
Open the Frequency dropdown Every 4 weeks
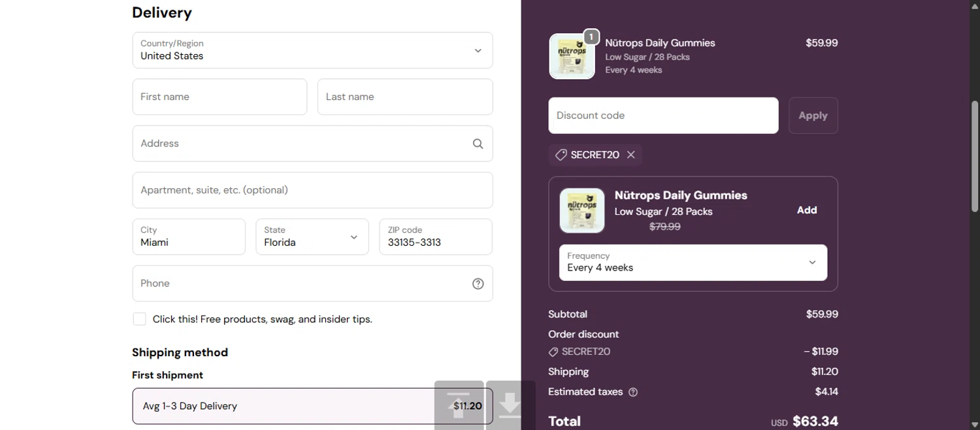(x=693, y=262)
